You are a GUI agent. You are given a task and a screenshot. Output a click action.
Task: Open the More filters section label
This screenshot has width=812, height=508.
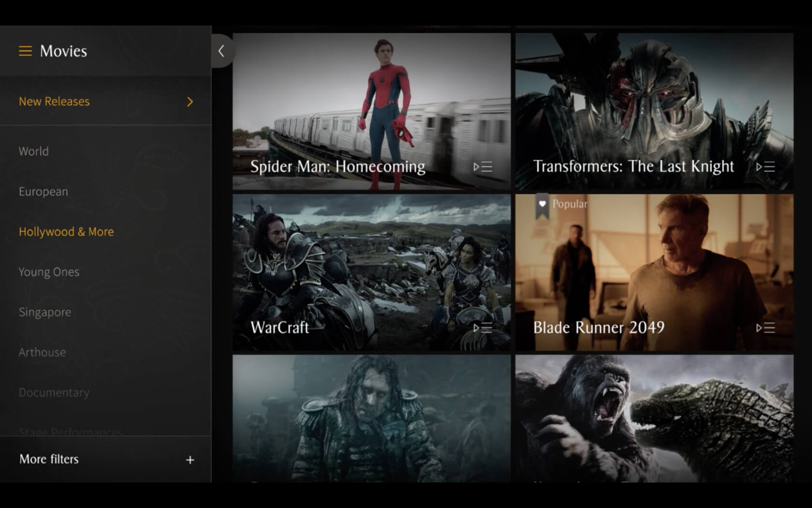pyautogui.click(x=49, y=459)
